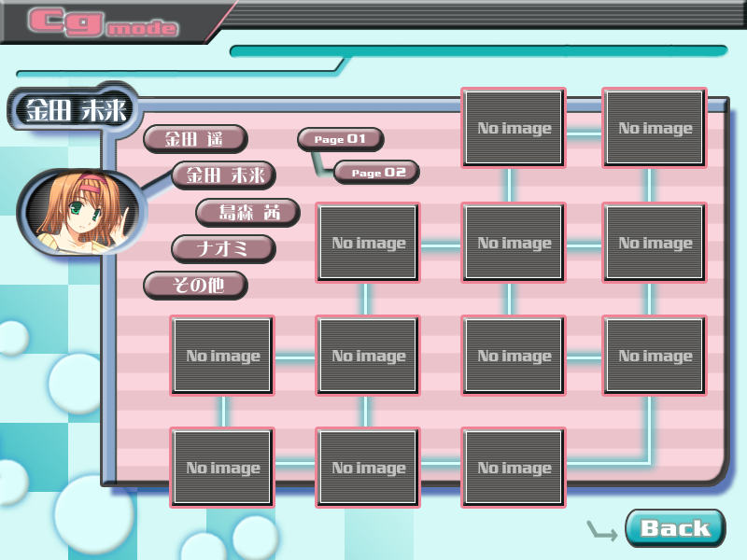This screenshot has width=747, height=560.
Task: Click the orange-haired girl portrait icon
Action: click(79, 213)
